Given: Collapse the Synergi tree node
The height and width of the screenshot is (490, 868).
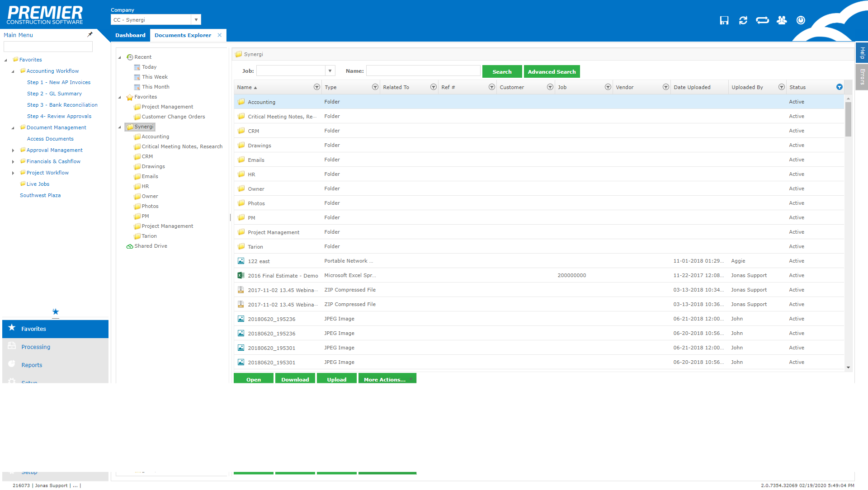Looking at the screenshot, I should [x=120, y=127].
